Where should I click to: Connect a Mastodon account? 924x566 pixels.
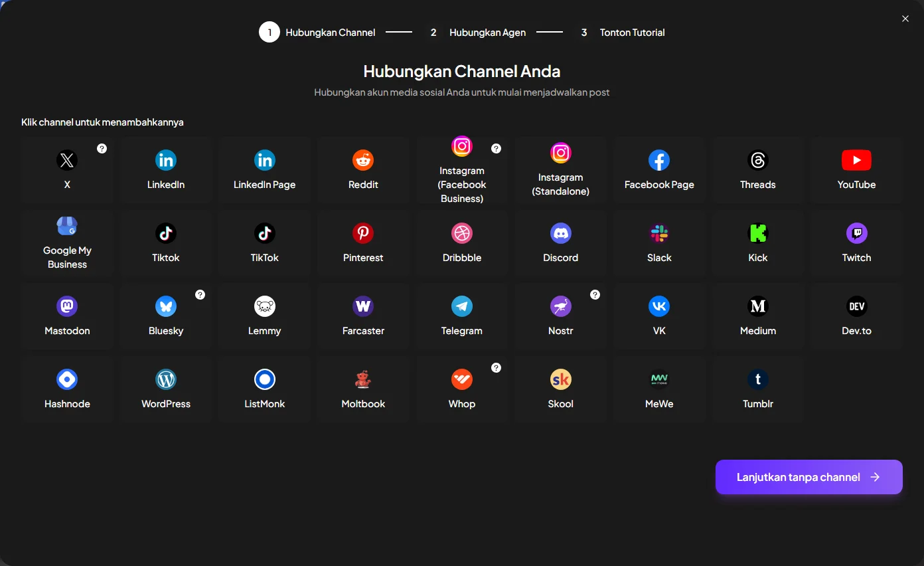click(x=67, y=316)
